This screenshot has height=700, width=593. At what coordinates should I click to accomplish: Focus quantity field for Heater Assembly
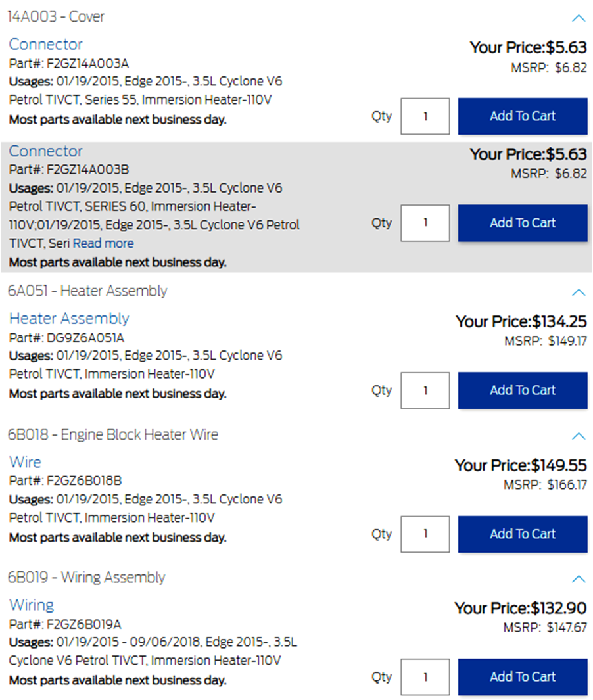(x=425, y=390)
